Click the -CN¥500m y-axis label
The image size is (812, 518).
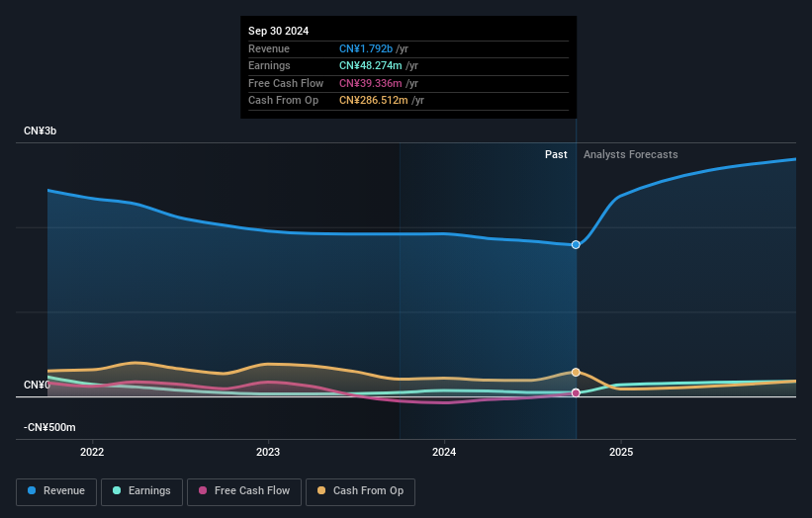point(49,427)
